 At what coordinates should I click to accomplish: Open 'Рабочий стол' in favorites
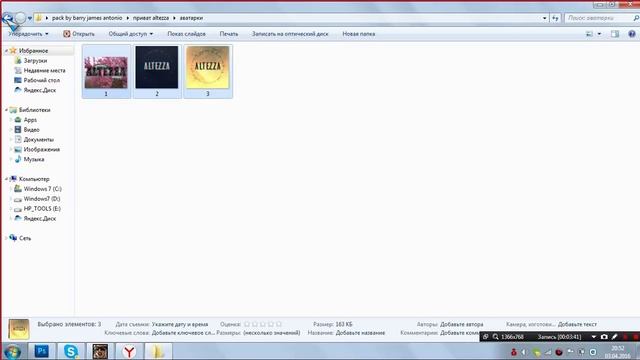(x=41, y=80)
